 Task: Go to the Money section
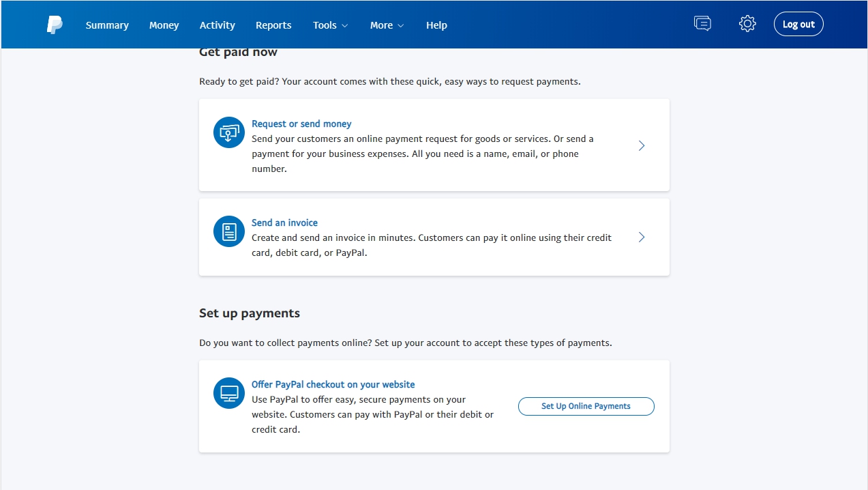tap(164, 25)
